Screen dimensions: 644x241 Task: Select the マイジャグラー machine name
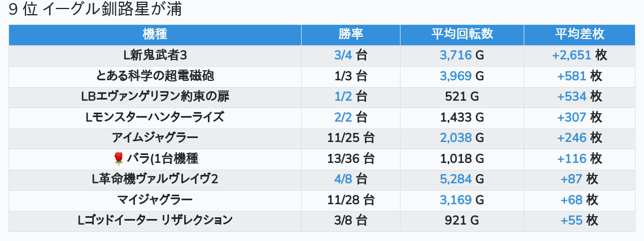(x=155, y=200)
